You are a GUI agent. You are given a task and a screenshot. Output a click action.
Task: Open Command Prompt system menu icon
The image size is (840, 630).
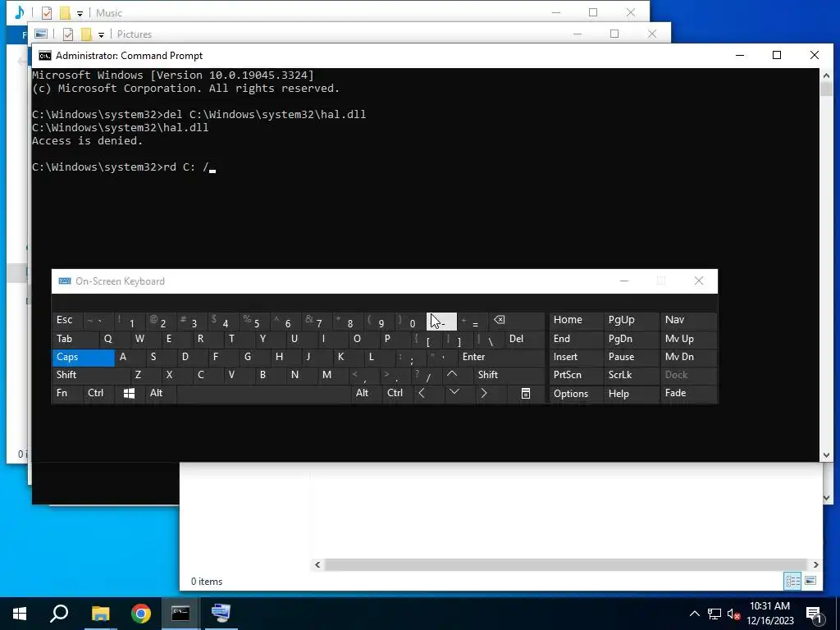pos(45,56)
